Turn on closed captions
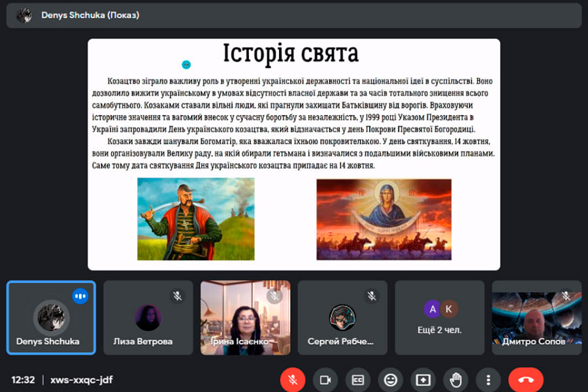Viewport: 588px width, 392px height. click(358, 380)
